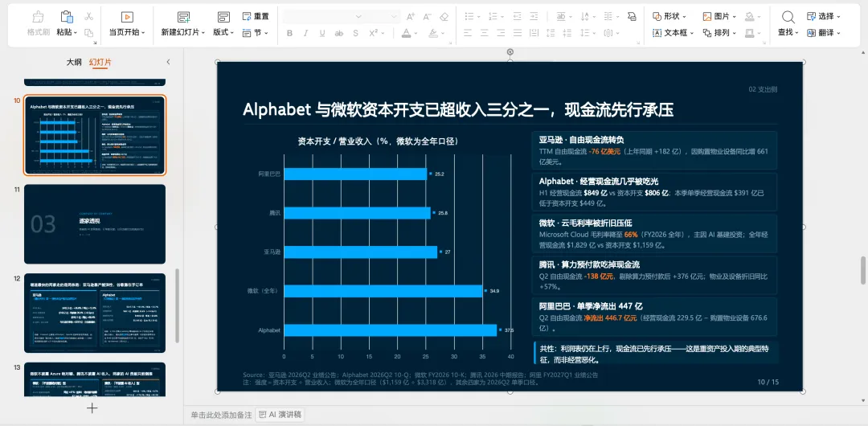
Task: Toggle Italic formatting
Action: coord(306,33)
